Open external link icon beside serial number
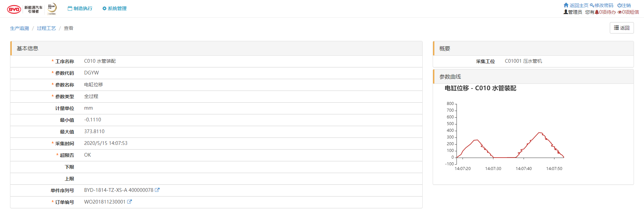This screenshot has height=221, width=644. point(157,190)
